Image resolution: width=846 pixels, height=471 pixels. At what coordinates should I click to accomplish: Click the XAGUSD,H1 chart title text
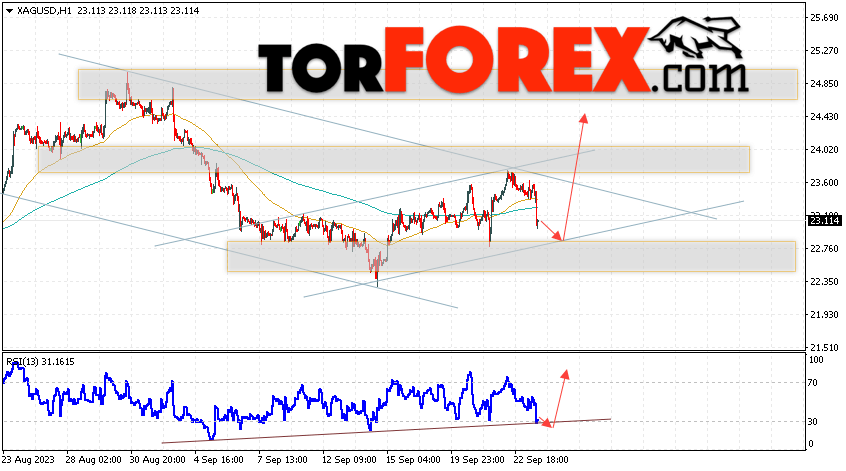tap(44, 11)
